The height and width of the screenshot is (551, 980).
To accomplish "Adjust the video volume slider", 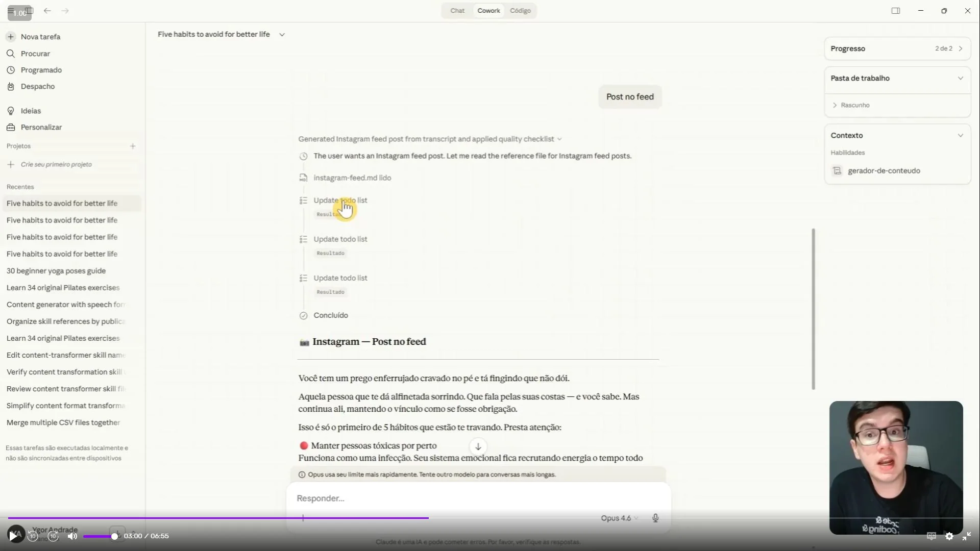I will point(101,536).
